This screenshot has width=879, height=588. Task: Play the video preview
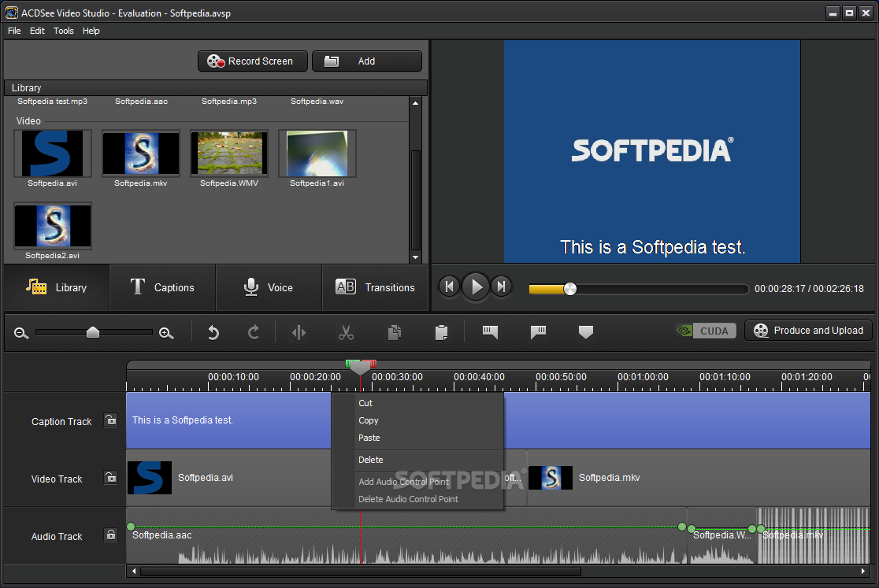[476, 287]
